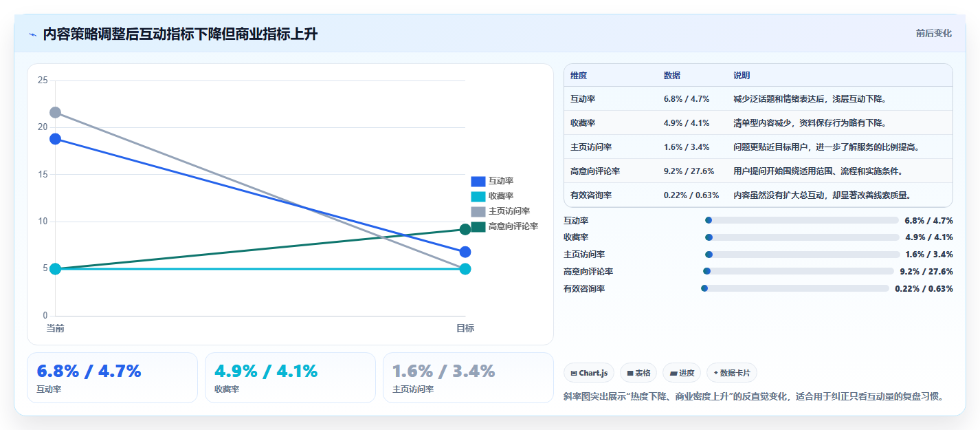The width and height of the screenshot is (980, 430).
Task: Click the lightning icon beside the title
Action: pos(33,34)
